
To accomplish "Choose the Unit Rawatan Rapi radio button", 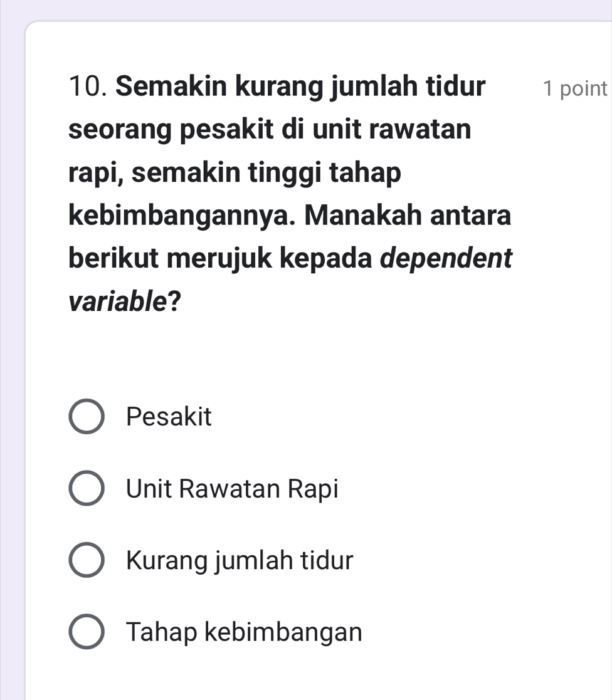I will click(86, 488).
